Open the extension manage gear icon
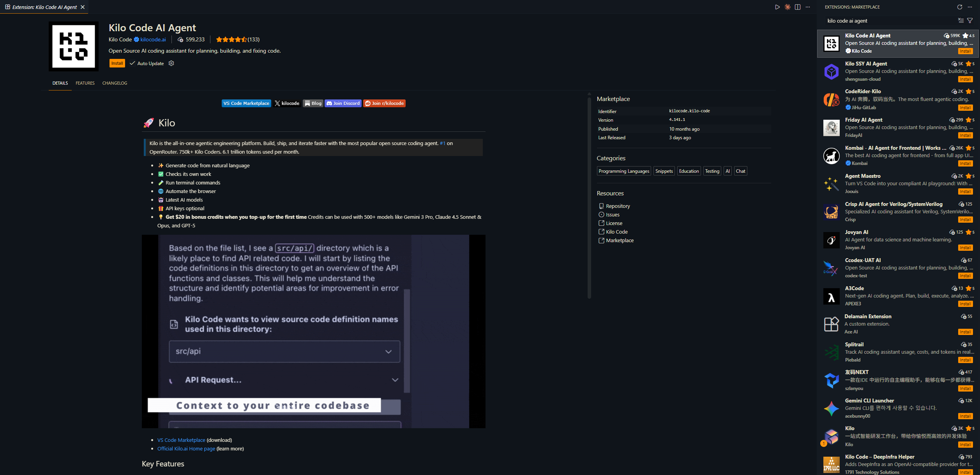The image size is (980, 475). [x=171, y=63]
